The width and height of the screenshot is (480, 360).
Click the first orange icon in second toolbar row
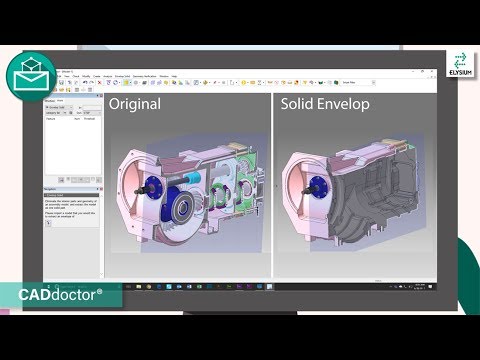point(55,90)
